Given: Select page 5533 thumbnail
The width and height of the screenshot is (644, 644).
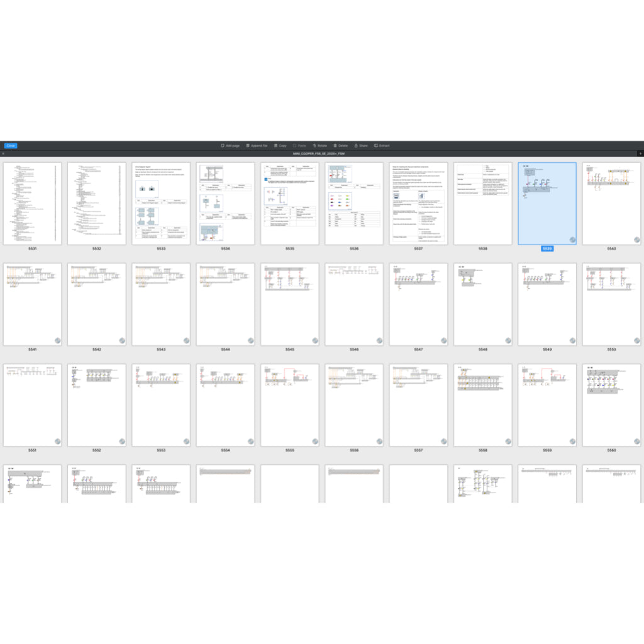Looking at the screenshot, I should [161, 204].
